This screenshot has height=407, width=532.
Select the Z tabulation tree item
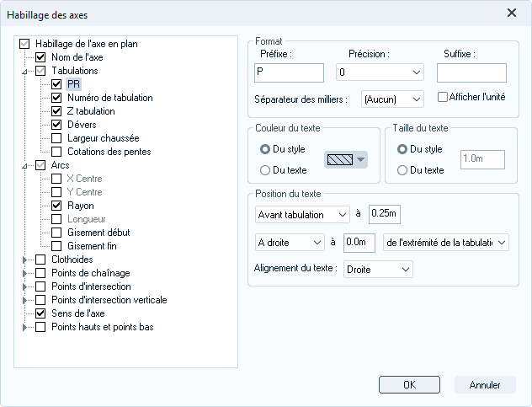pyautogui.click(x=91, y=111)
